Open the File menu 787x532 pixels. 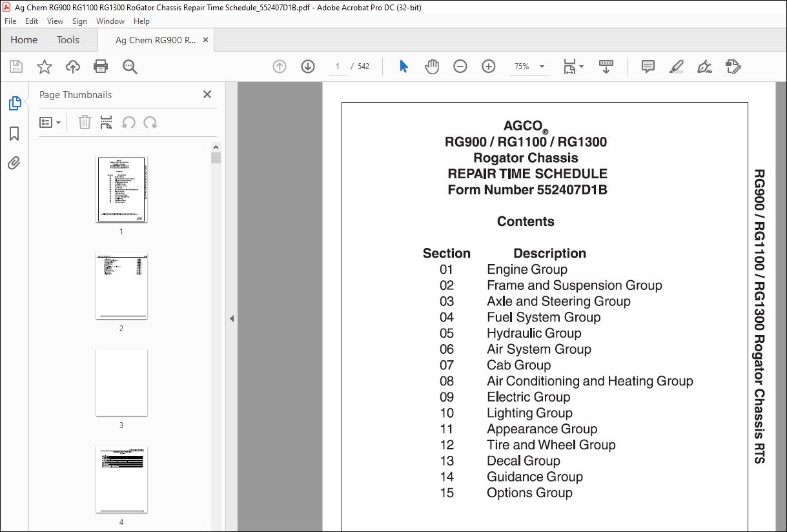point(10,21)
